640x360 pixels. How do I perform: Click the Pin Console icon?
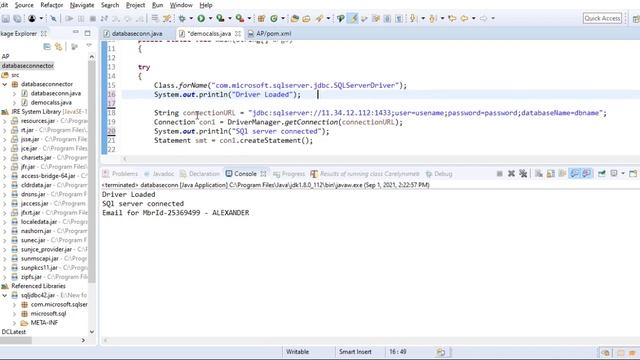pyautogui.click(x=602, y=174)
